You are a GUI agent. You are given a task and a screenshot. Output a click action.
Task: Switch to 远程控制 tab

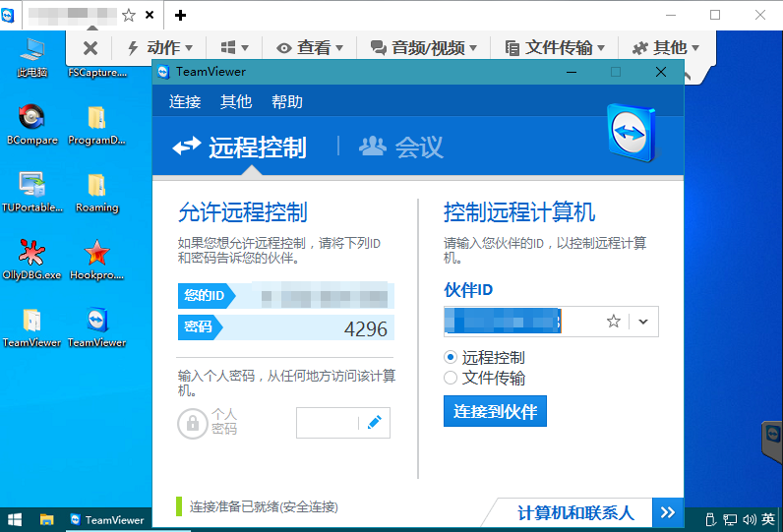[x=240, y=148]
